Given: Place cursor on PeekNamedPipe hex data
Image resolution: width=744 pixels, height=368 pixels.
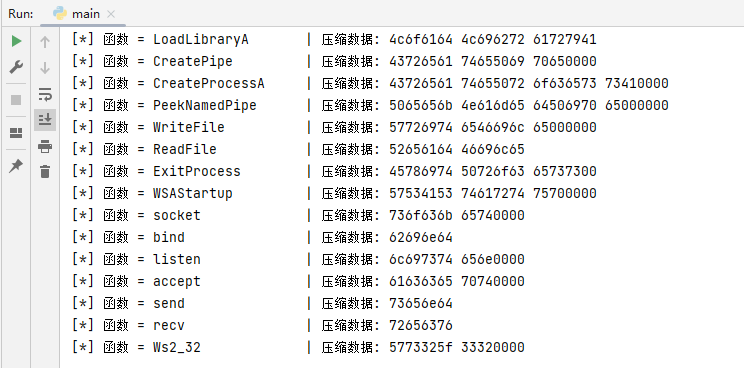Looking at the screenshot, I should [529, 105].
